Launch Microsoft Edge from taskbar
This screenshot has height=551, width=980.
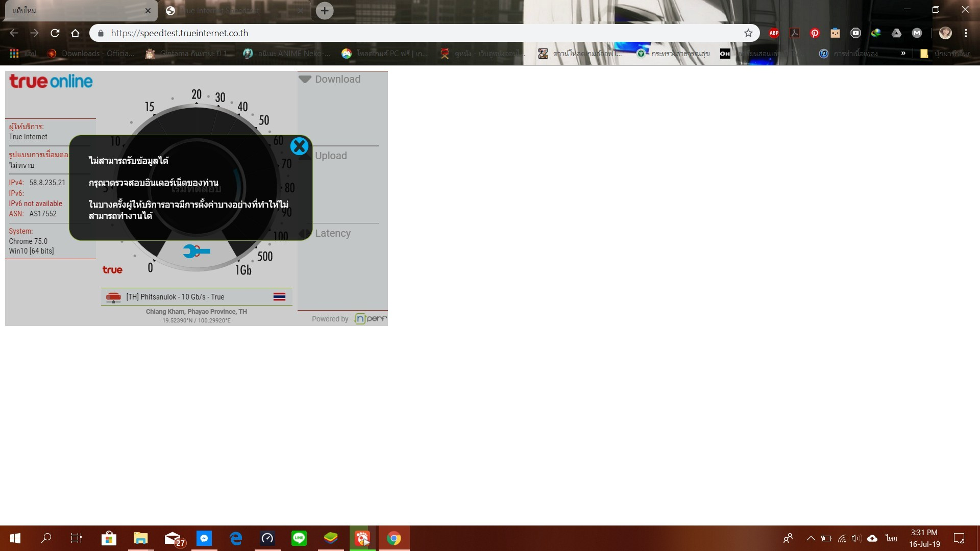pyautogui.click(x=236, y=538)
